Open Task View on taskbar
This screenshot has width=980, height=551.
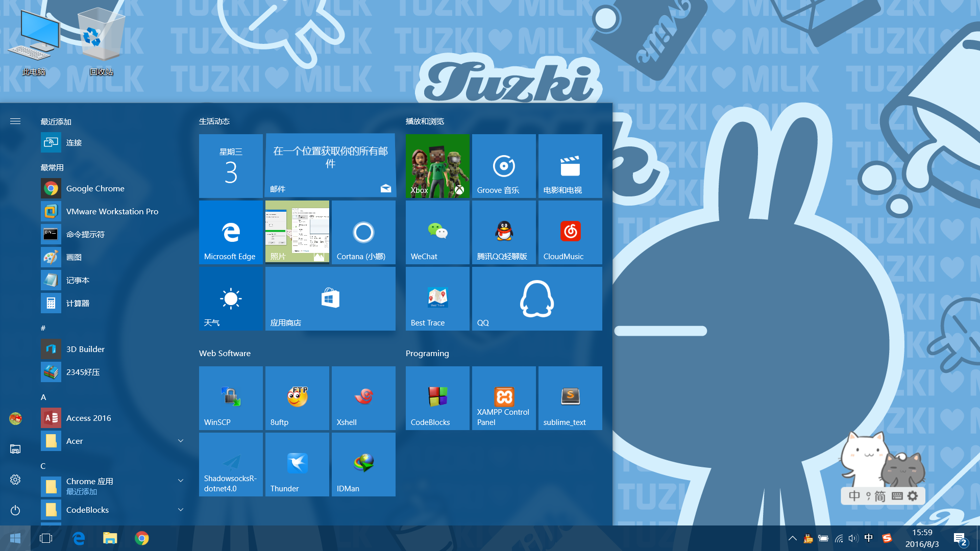pyautogui.click(x=46, y=538)
